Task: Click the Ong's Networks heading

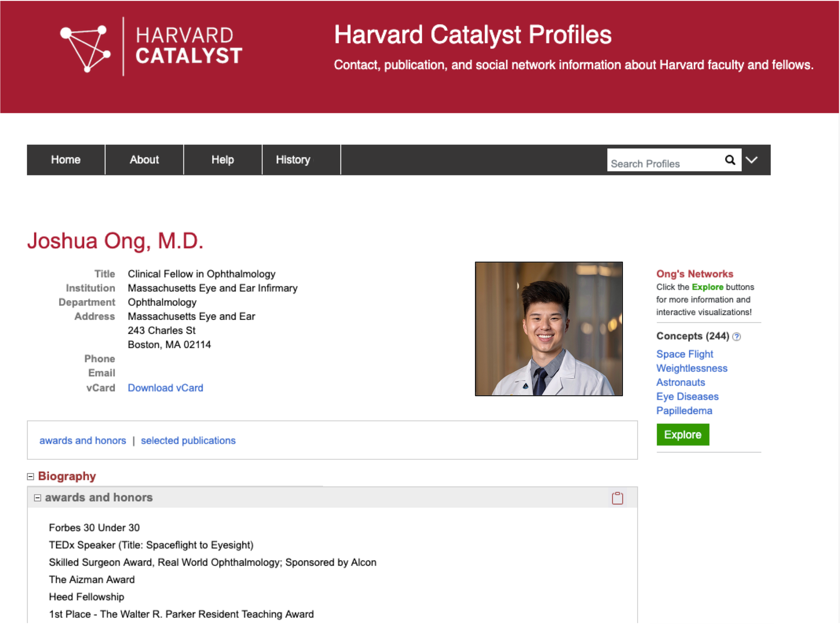Action: 695,274
